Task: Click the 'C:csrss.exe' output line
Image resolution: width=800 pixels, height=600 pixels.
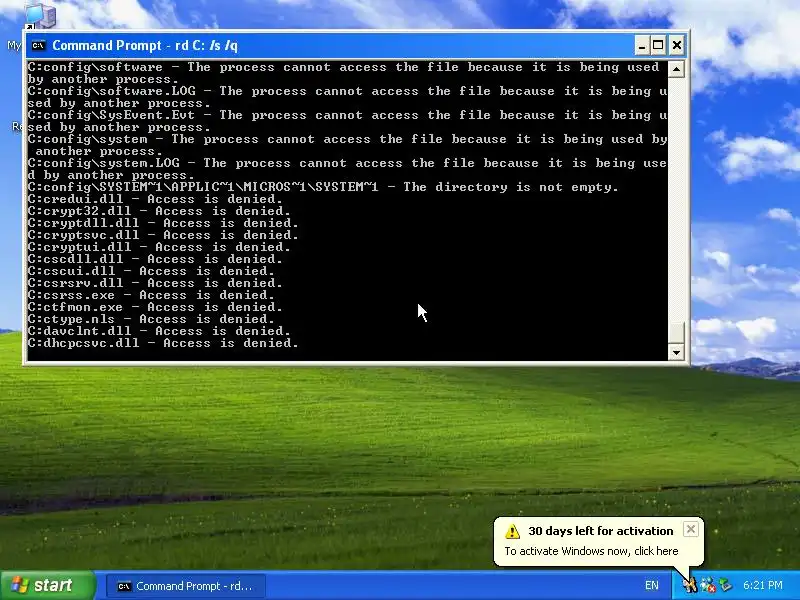Action: (x=151, y=295)
